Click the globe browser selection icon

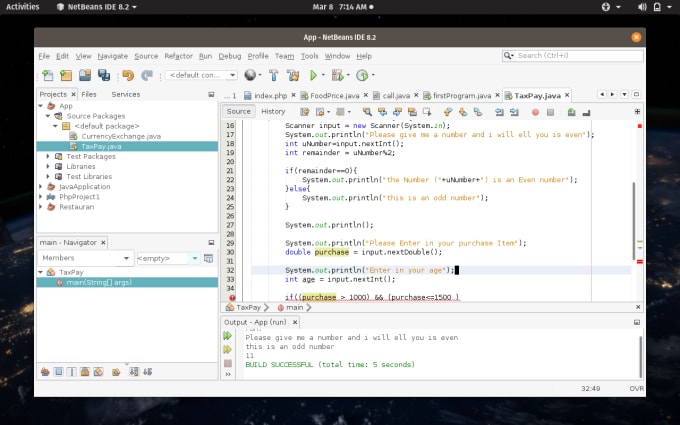[250, 75]
